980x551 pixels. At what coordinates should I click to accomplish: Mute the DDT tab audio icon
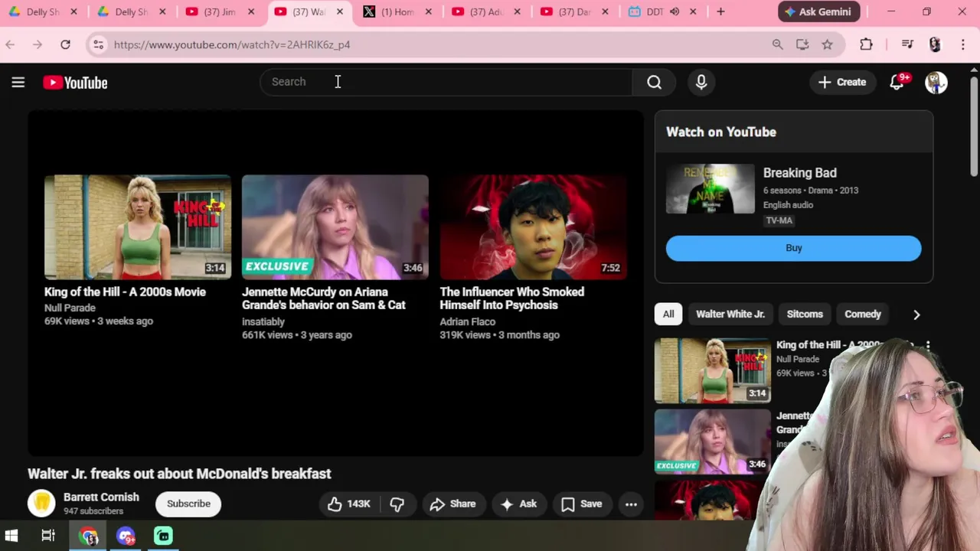675,11
